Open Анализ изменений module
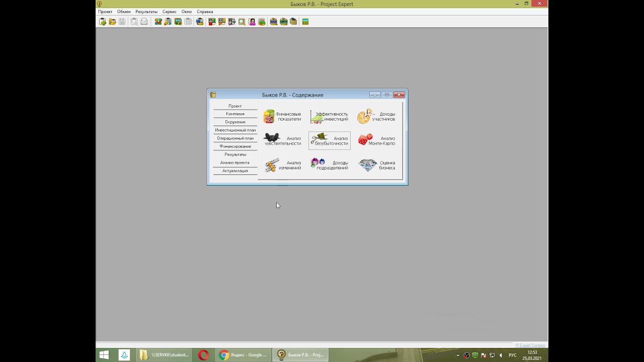644x362 pixels. (282, 165)
